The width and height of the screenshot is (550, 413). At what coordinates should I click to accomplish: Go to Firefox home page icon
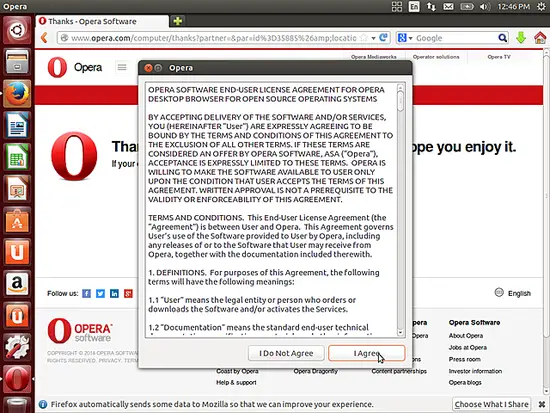pyautogui.click(x=540, y=38)
